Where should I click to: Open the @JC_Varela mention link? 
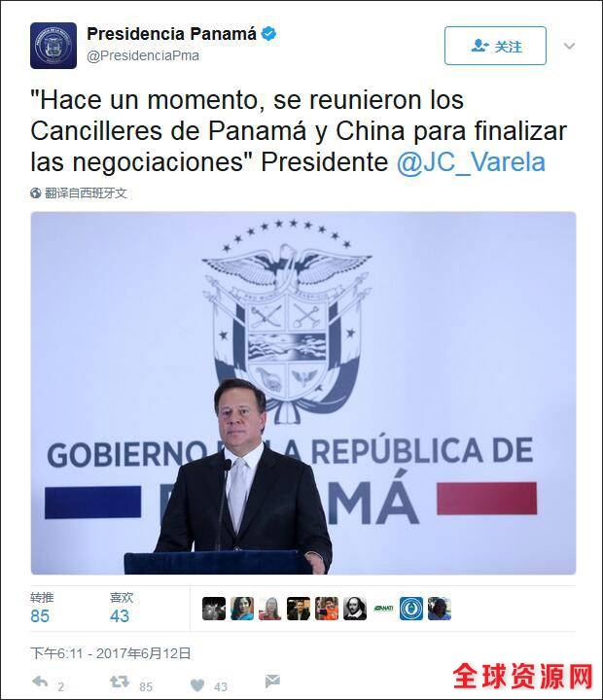[x=471, y=162]
